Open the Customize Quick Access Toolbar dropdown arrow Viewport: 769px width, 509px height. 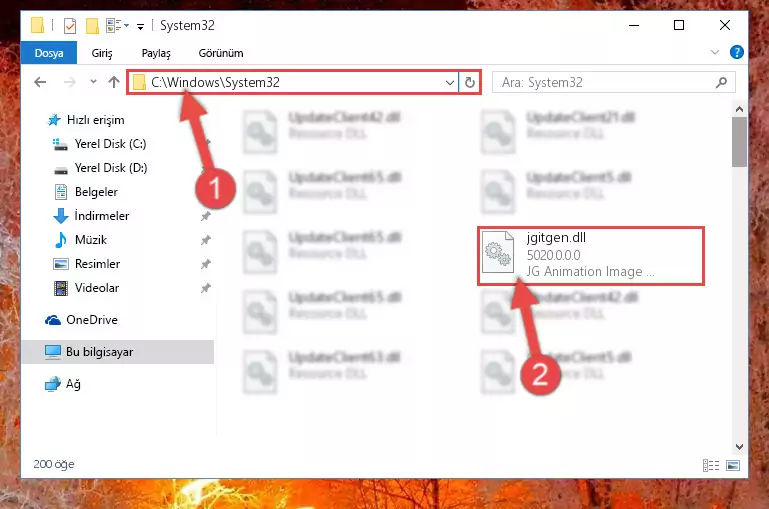[140, 26]
